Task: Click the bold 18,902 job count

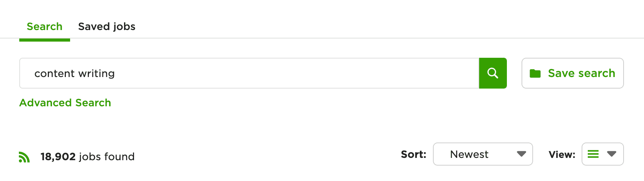Action: point(58,157)
